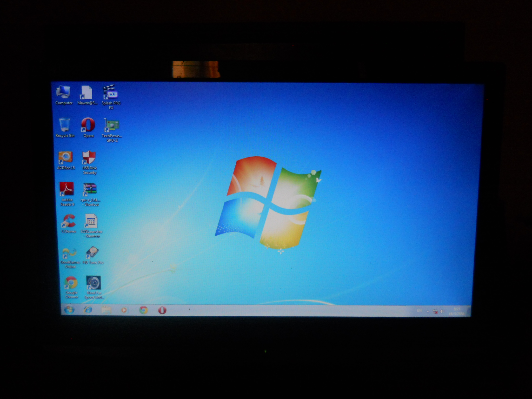The height and width of the screenshot is (399, 532).
Task: Open Windows Media Player from the taskbar
Action: pos(124,310)
